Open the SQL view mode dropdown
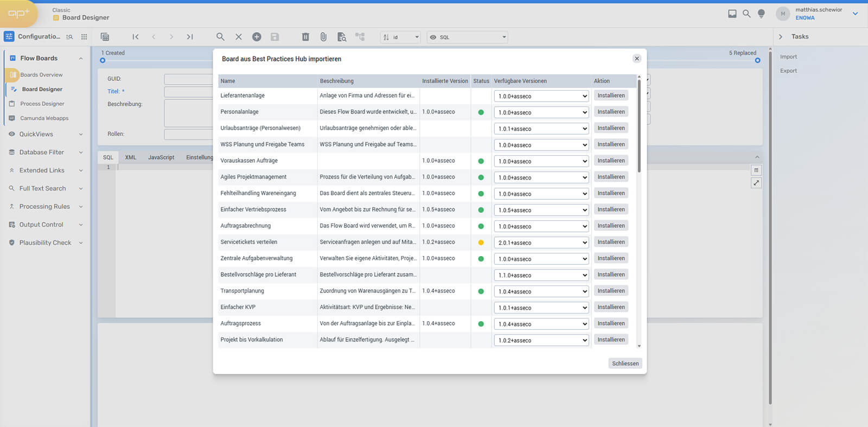This screenshot has width=868, height=427. tap(467, 37)
